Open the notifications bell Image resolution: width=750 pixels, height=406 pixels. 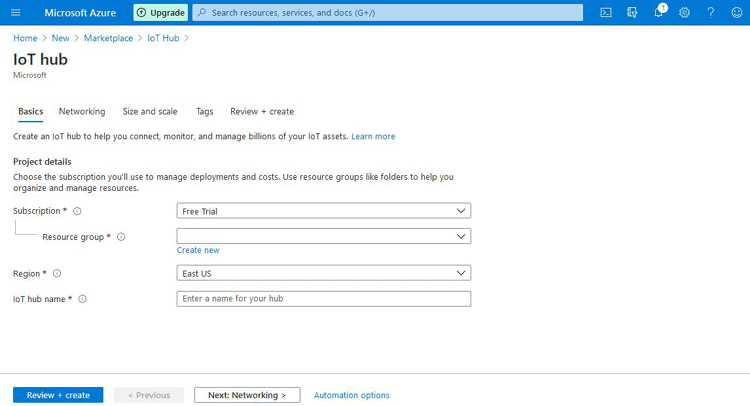point(659,12)
